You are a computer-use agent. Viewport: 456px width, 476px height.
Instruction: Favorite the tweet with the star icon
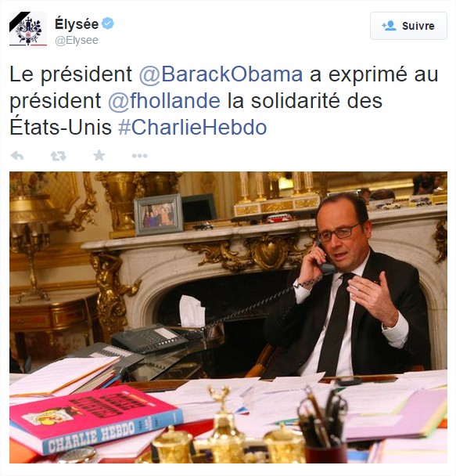[x=99, y=156]
